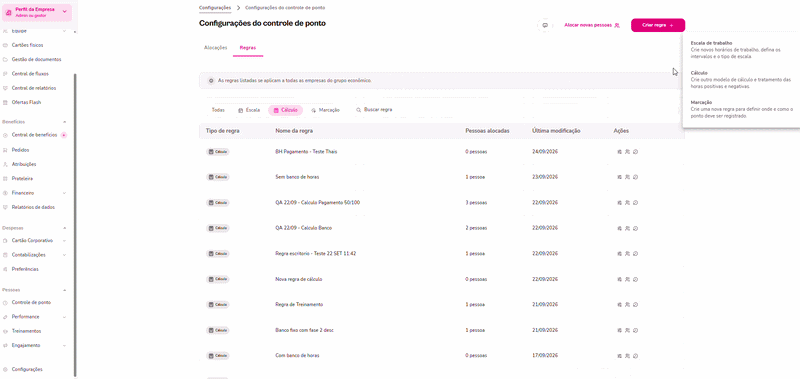Click the people action icon for Regra de Treinamento
The image size is (800, 379).
[x=628, y=305]
